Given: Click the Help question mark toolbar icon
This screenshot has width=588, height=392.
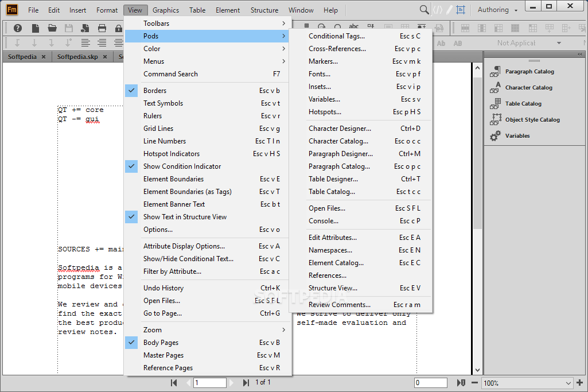Looking at the screenshot, I should (17, 28).
